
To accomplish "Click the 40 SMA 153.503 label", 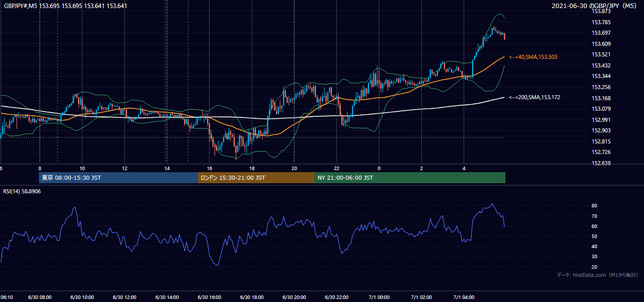I will 533,57.
